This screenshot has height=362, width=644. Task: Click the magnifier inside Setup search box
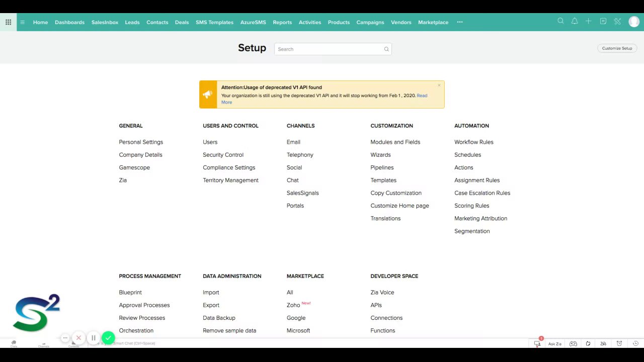pos(386,49)
